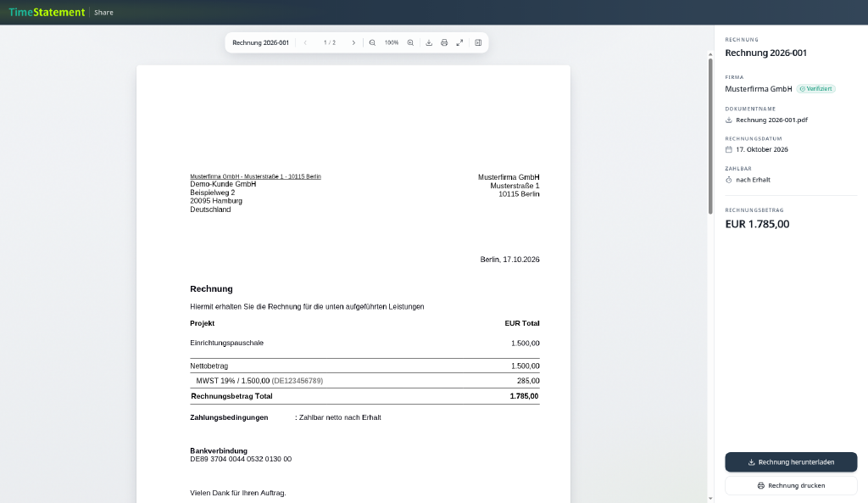Click the Nettobetrag row label
868x503 pixels.
point(209,366)
